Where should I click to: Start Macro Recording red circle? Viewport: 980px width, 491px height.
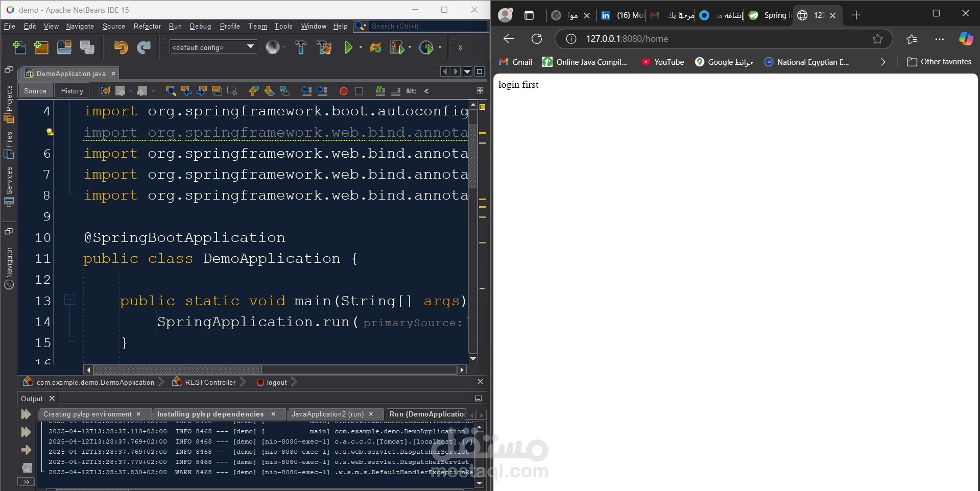tap(344, 91)
